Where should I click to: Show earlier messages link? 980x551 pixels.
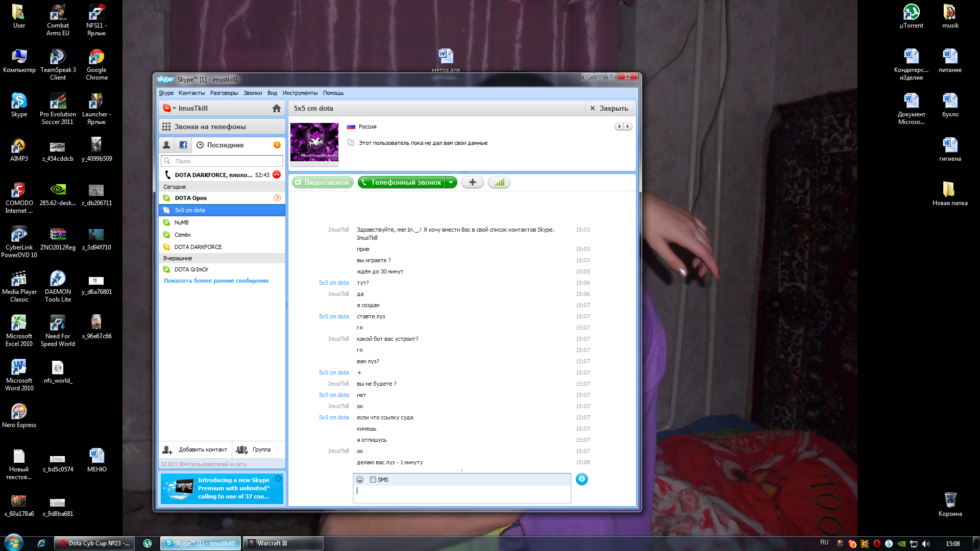point(216,281)
